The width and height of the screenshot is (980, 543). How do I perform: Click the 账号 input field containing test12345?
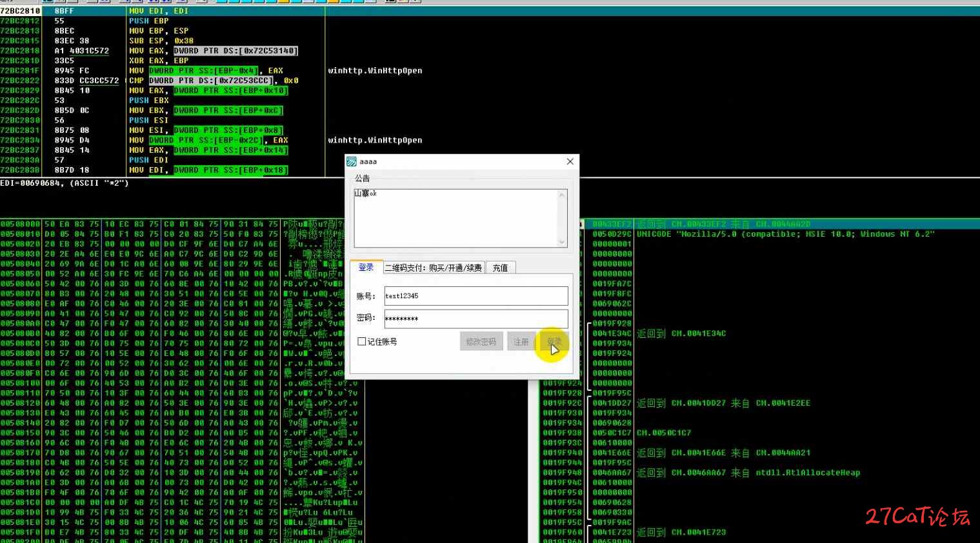click(x=476, y=296)
